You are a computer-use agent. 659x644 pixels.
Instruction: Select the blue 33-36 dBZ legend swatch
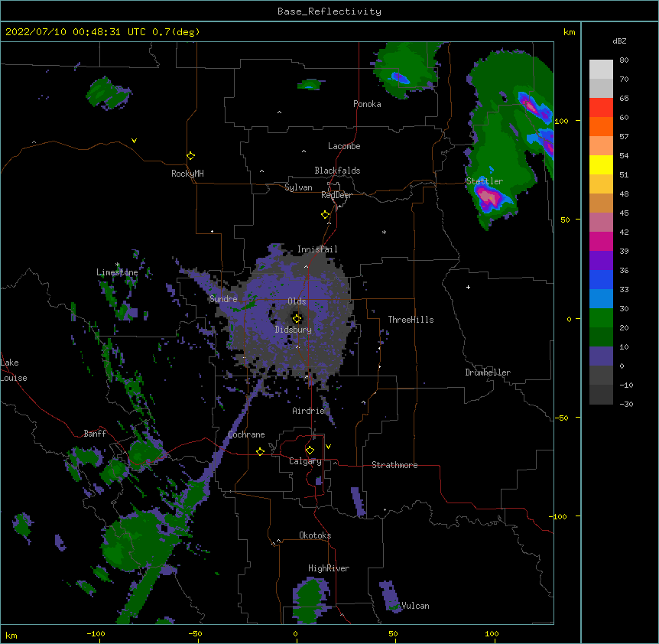click(x=601, y=279)
